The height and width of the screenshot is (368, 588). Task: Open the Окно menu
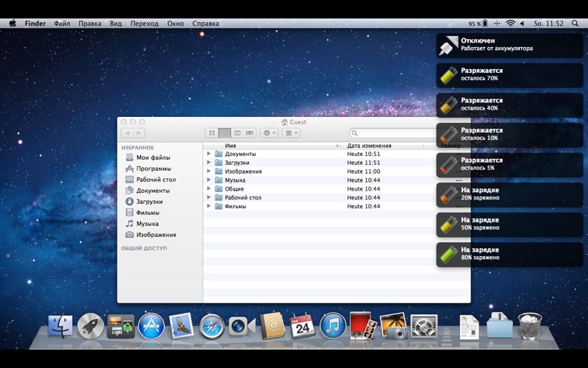coord(176,24)
